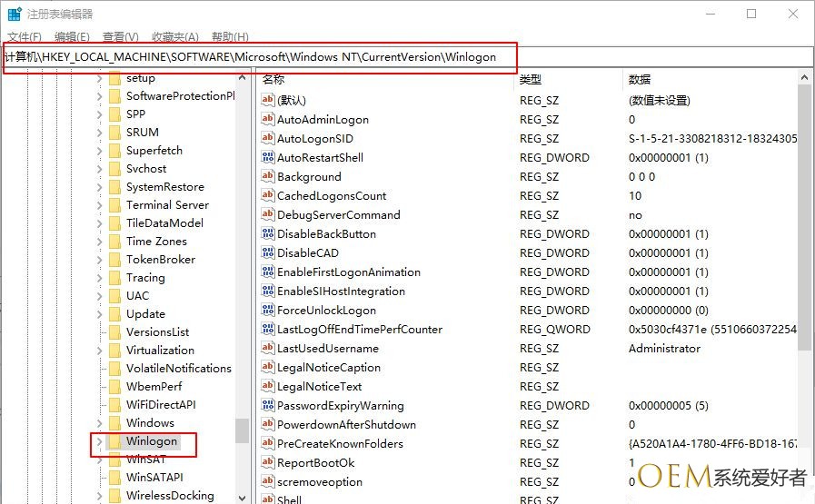The image size is (815, 504).
Task: Click the AutoAdminLogon string value icon
Action: tap(268, 119)
